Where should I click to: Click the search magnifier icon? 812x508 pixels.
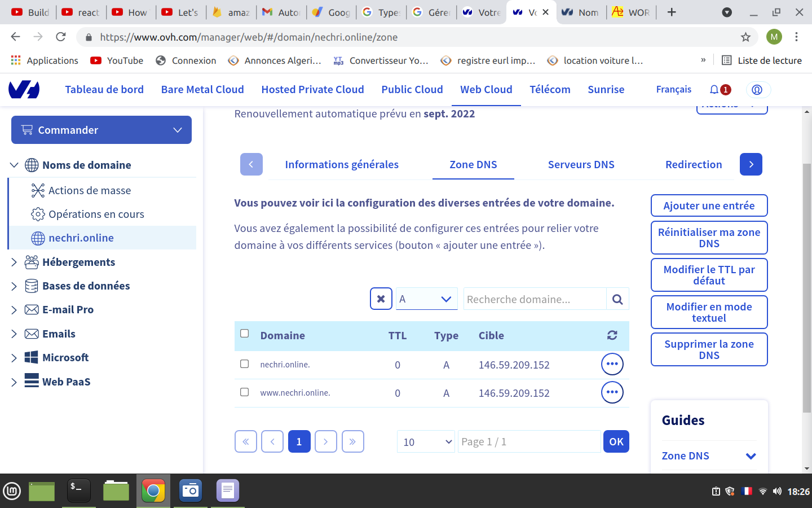coord(617,299)
